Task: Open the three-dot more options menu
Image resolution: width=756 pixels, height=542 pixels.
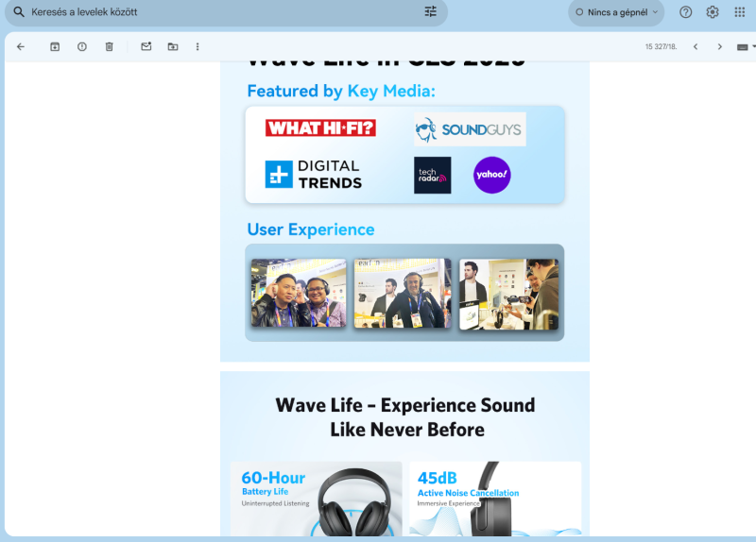Action: [x=198, y=46]
